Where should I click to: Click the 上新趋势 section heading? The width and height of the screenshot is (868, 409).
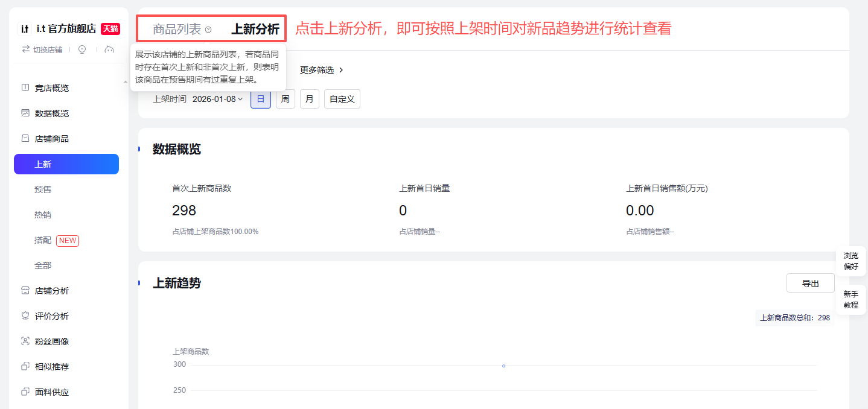177,283
